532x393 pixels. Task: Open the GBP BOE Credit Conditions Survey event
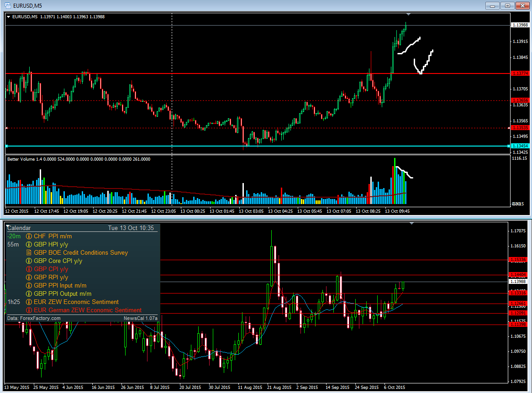point(81,252)
